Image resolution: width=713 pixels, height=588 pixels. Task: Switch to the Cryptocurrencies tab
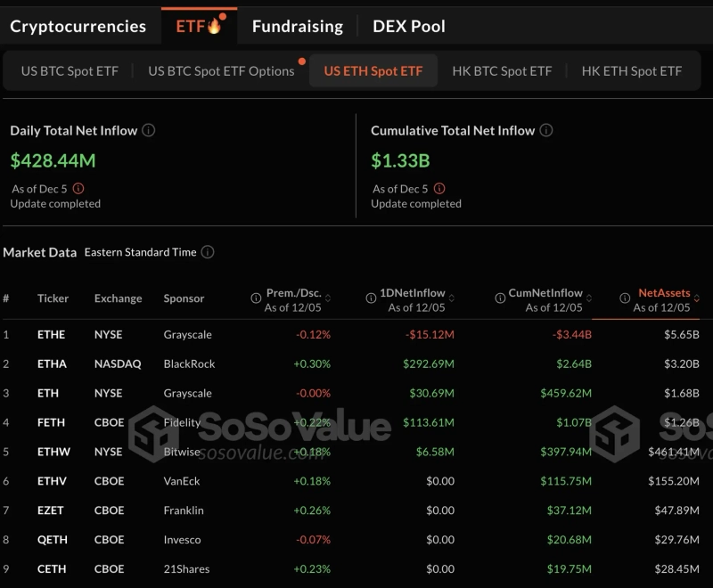point(78,26)
